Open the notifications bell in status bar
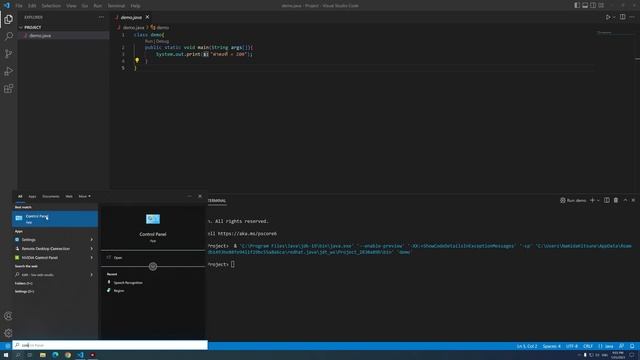 coord(632,346)
